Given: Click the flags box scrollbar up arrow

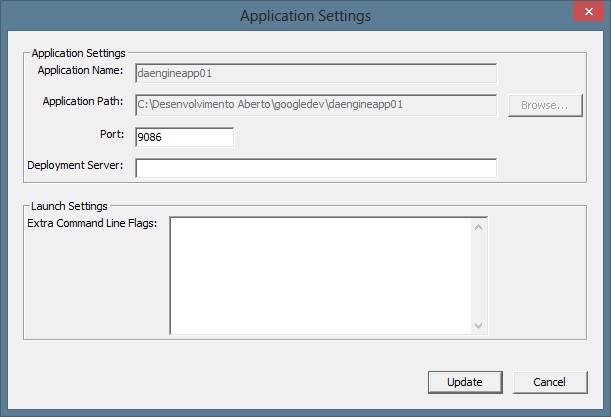Looking at the screenshot, I should 479,226.
